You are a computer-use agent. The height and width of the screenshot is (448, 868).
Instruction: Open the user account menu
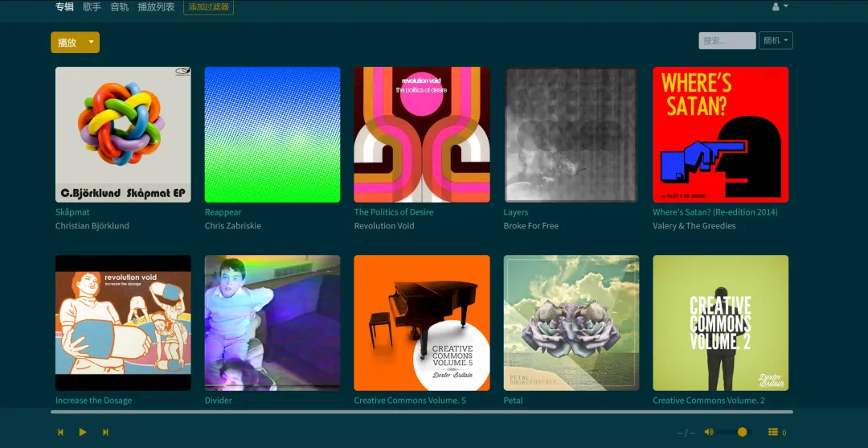(780, 6)
